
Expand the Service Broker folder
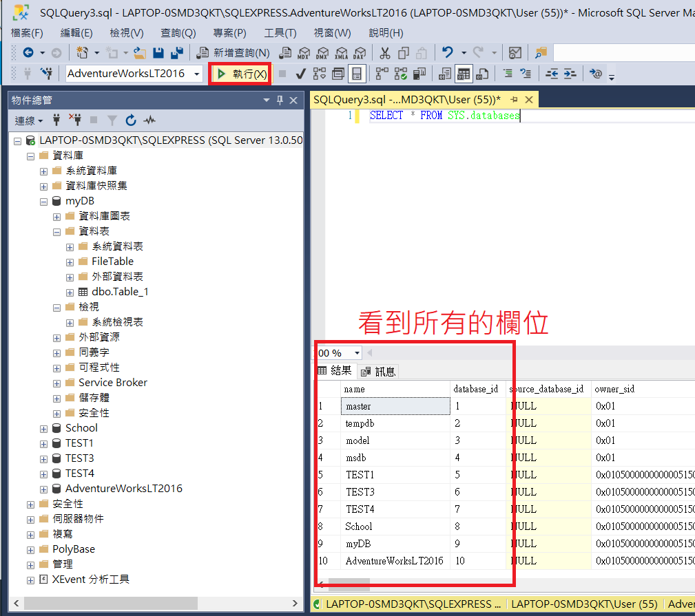[56, 383]
